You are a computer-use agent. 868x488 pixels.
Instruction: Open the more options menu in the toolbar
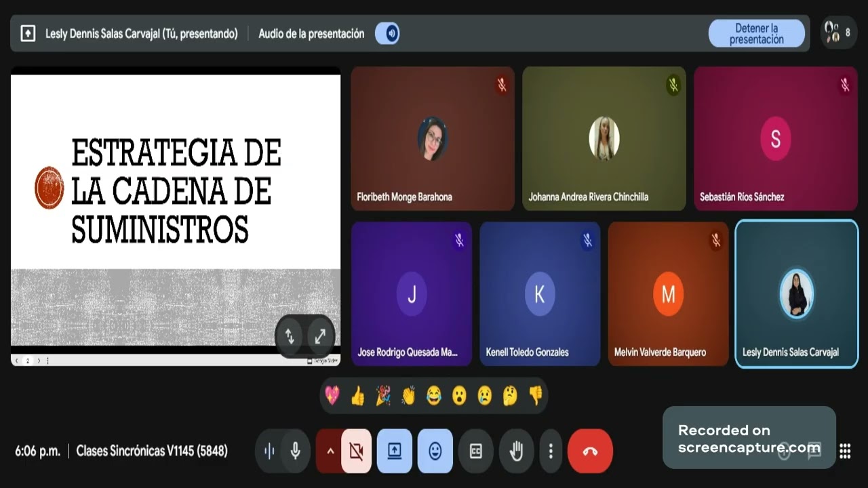tap(551, 451)
